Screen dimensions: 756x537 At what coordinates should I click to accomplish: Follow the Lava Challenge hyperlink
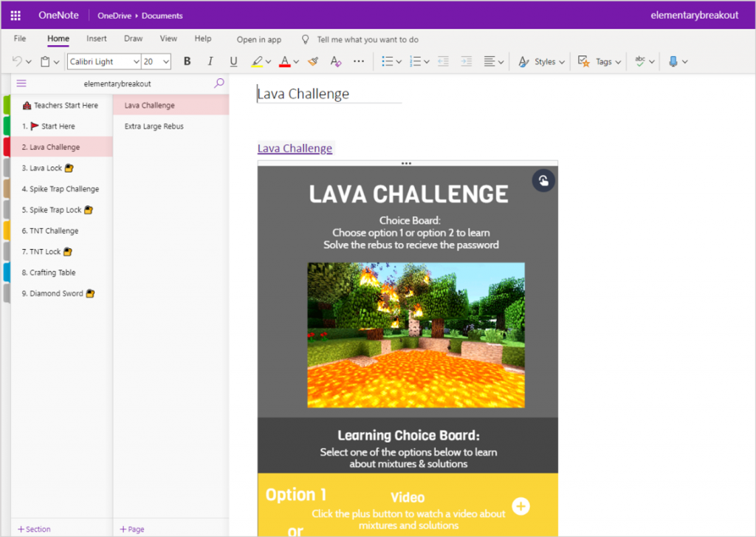(x=295, y=148)
